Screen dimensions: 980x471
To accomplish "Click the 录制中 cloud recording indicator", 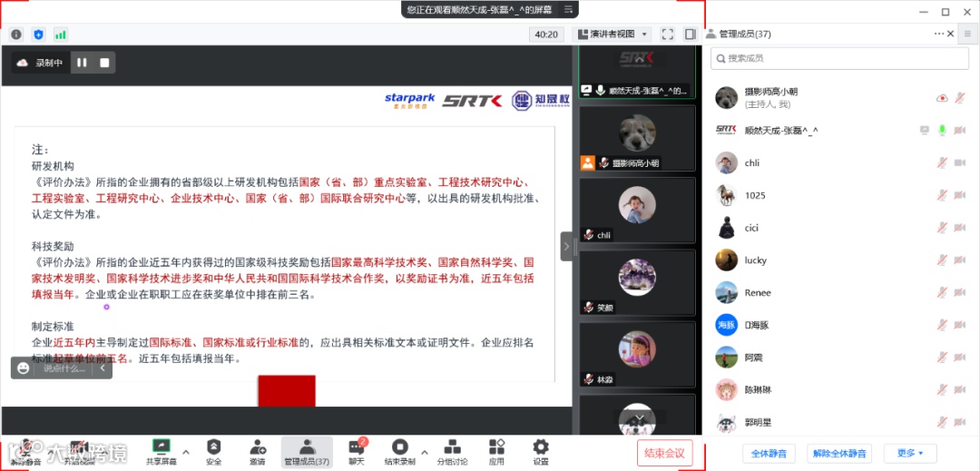I will coord(41,63).
